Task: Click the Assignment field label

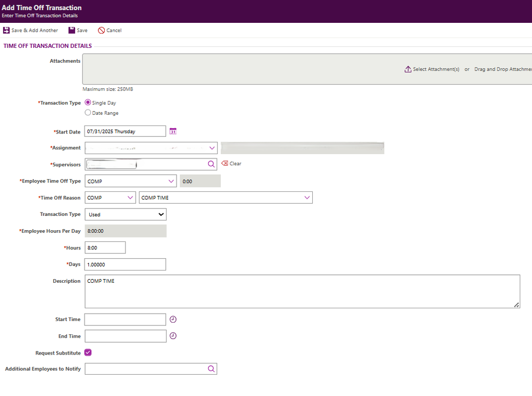Action: click(x=65, y=148)
